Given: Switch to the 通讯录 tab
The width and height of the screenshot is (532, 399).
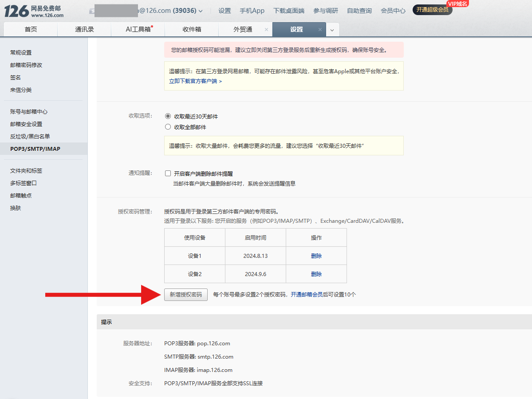Looking at the screenshot, I should coord(84,30).
